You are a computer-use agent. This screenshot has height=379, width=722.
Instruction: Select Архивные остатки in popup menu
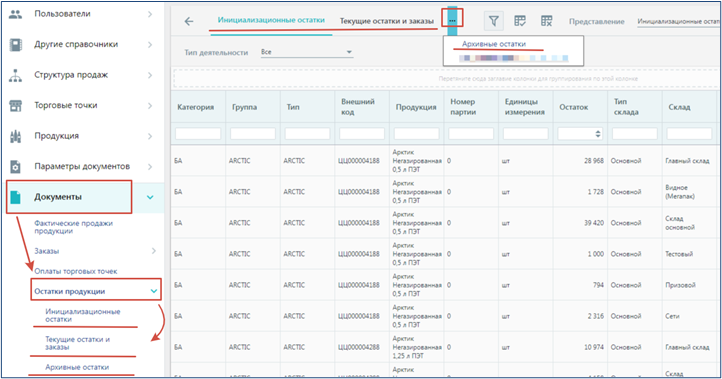[x=494, y=44]
